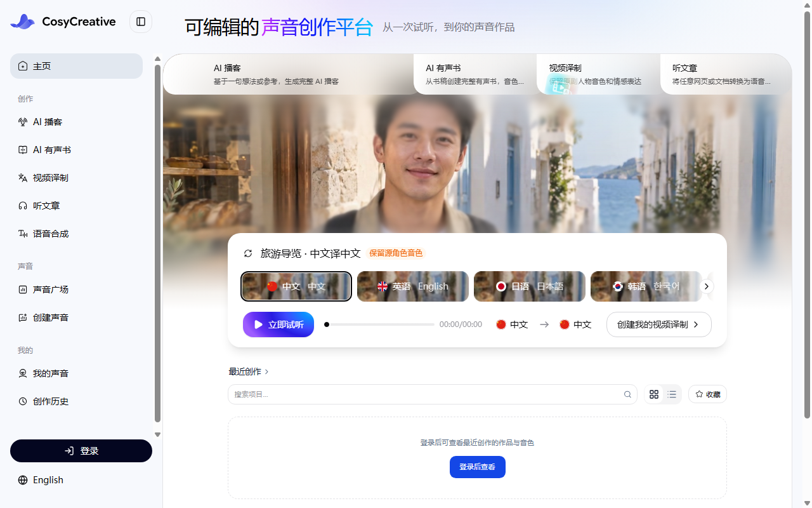Click the CosyCreative logo icon
Screen dimensions: 812x508
coord(23,22)
